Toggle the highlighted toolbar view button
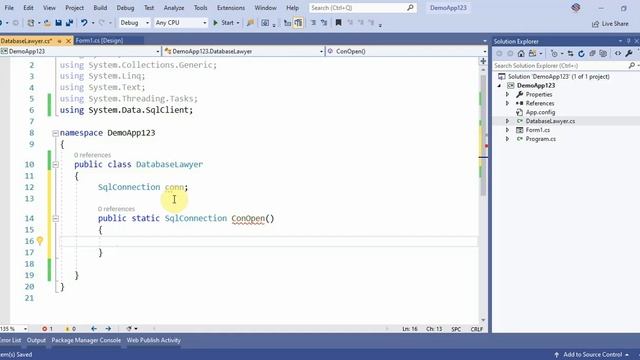 298,23
